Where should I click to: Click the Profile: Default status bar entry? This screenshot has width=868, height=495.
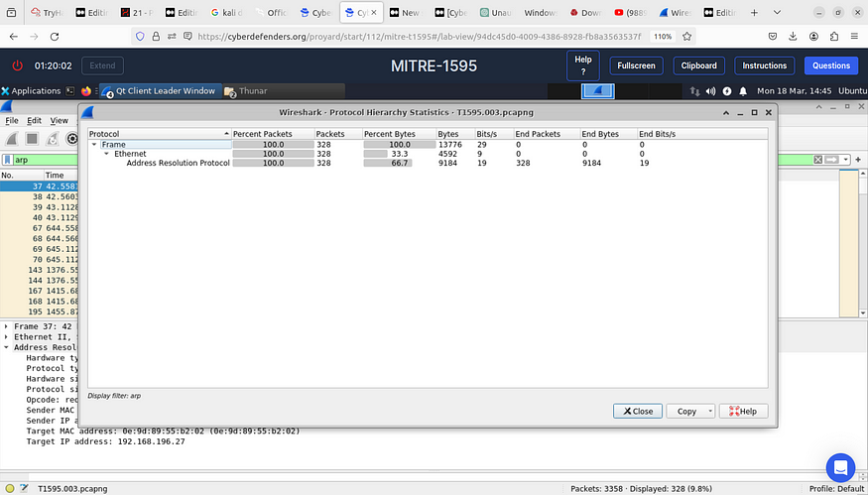(836, 488)
